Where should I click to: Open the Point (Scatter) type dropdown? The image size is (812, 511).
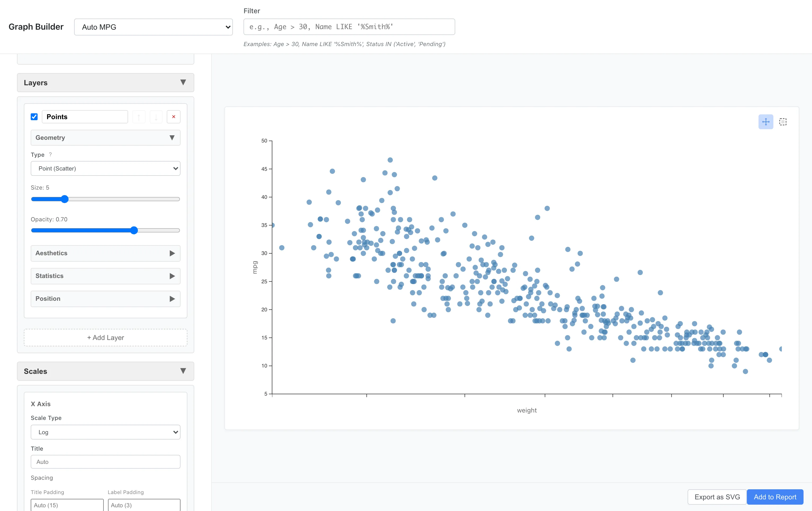[x=106, y=168]
